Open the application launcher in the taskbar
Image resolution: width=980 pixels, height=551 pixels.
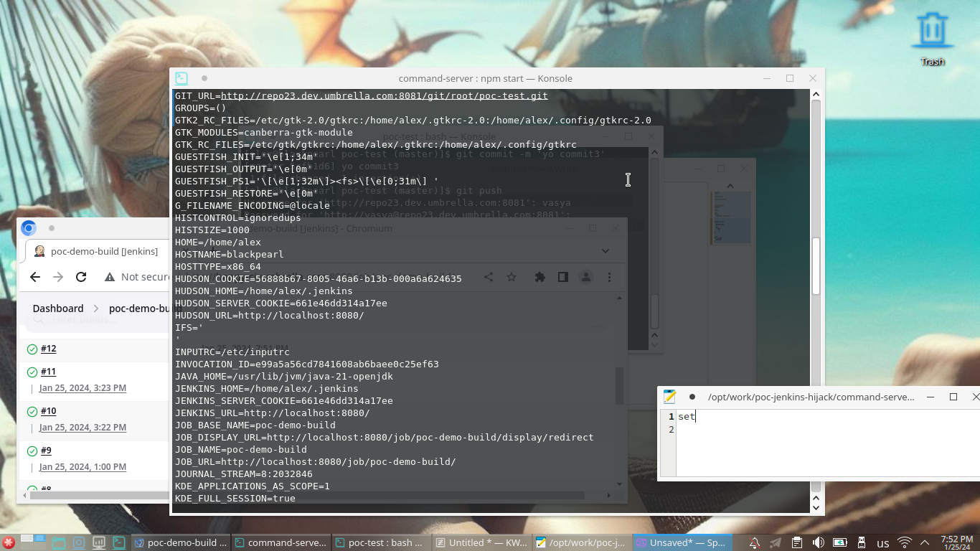tap(9, 542)
